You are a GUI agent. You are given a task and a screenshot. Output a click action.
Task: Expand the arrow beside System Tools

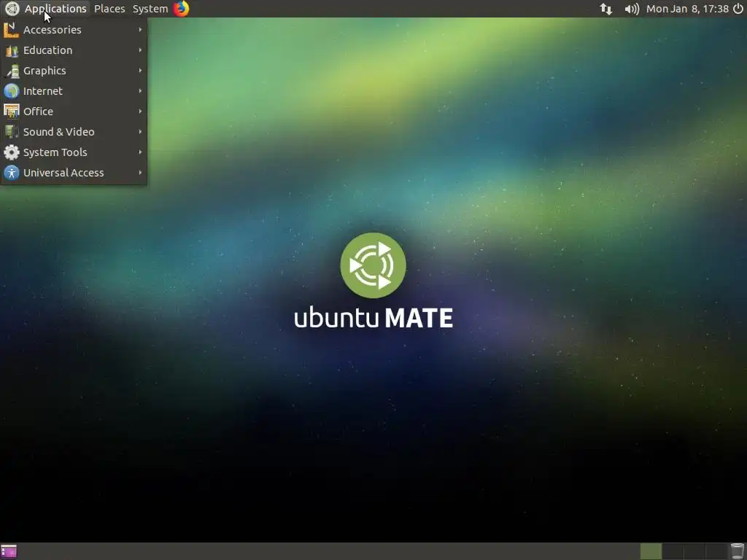pyautogui.click(x=140, y=152)
